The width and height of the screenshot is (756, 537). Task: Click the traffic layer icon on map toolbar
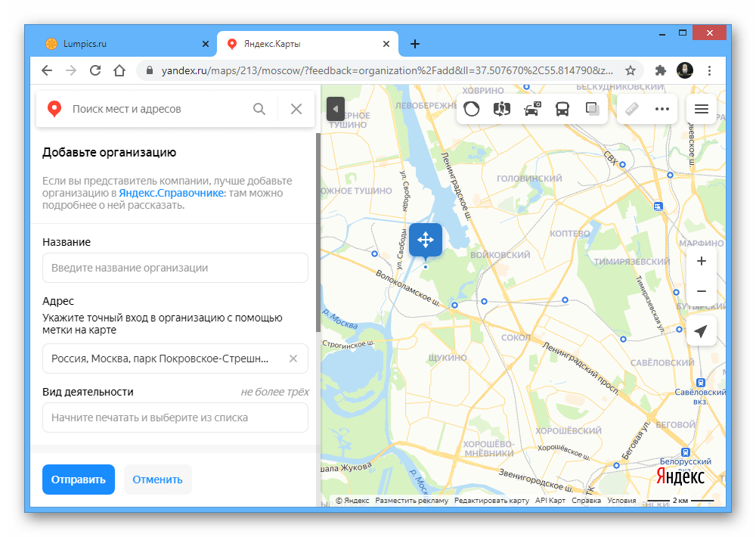tap(471, 109)
